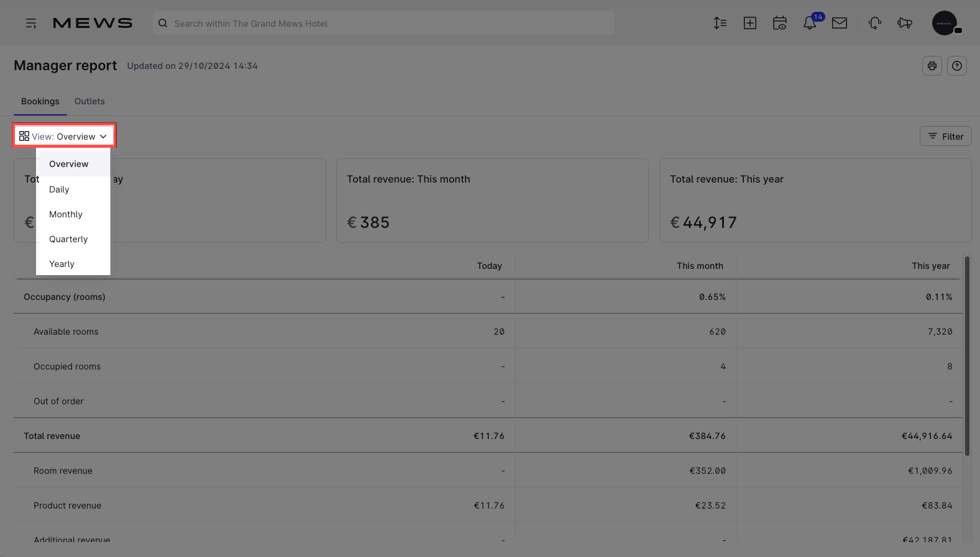The width and height of the screenshot is (980, 557).
Task: Pick Quarterly in the view list
Action: coord(68,239)
